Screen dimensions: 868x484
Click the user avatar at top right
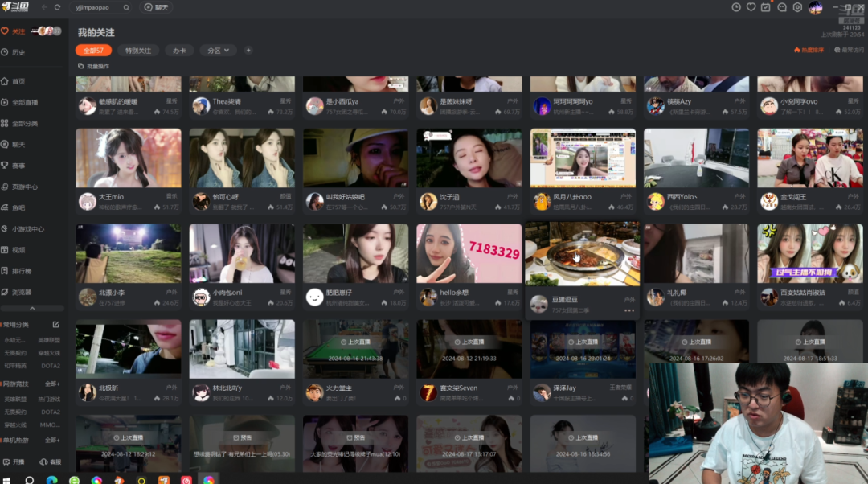[x=816, y=8]
